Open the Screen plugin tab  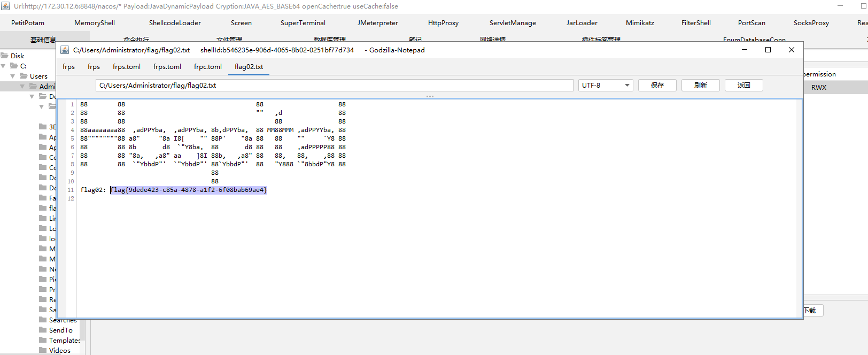(241, 23)
